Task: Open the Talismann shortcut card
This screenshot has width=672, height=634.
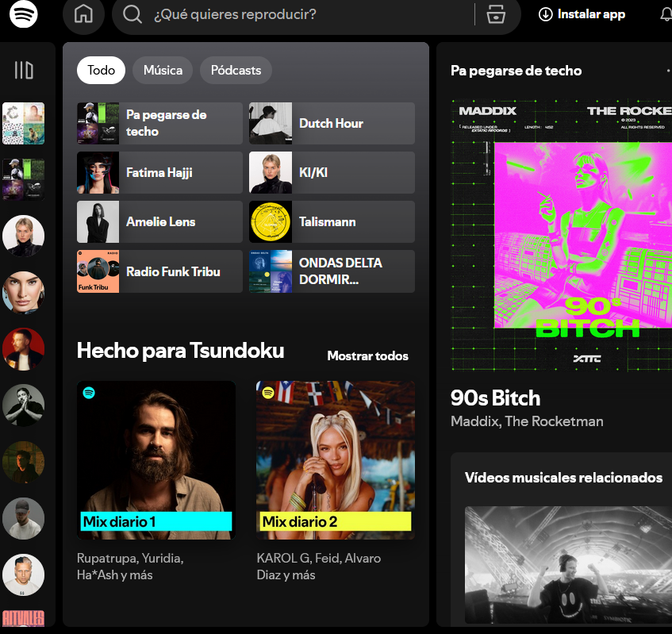Action: tap(332, 222)
